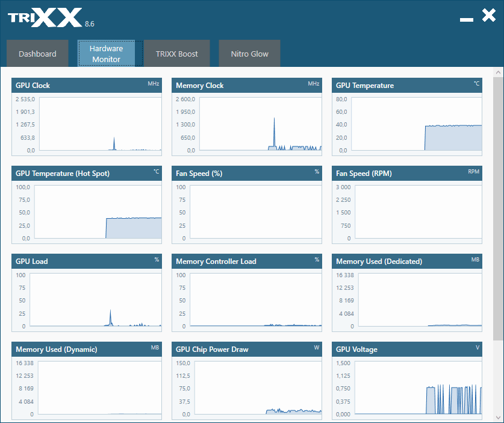
Task: Click the 'W' unit on Power Draw
Action: [x=317, y=348]
